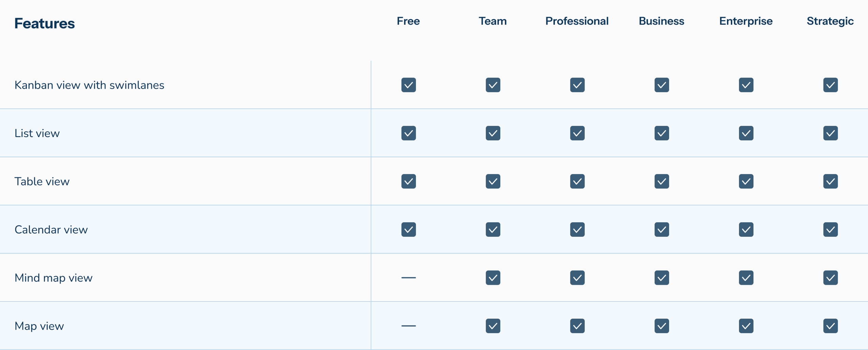Click the Mind map view row label

pos(53,278)
